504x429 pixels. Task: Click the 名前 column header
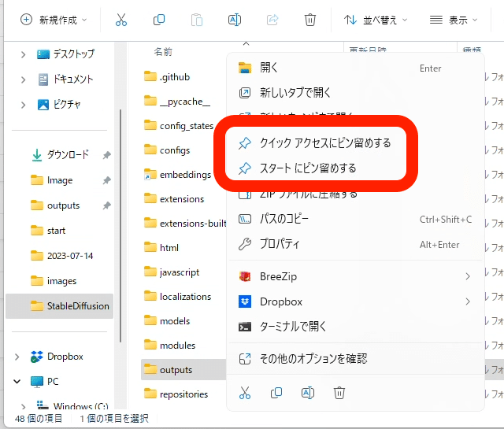(163, 51)
